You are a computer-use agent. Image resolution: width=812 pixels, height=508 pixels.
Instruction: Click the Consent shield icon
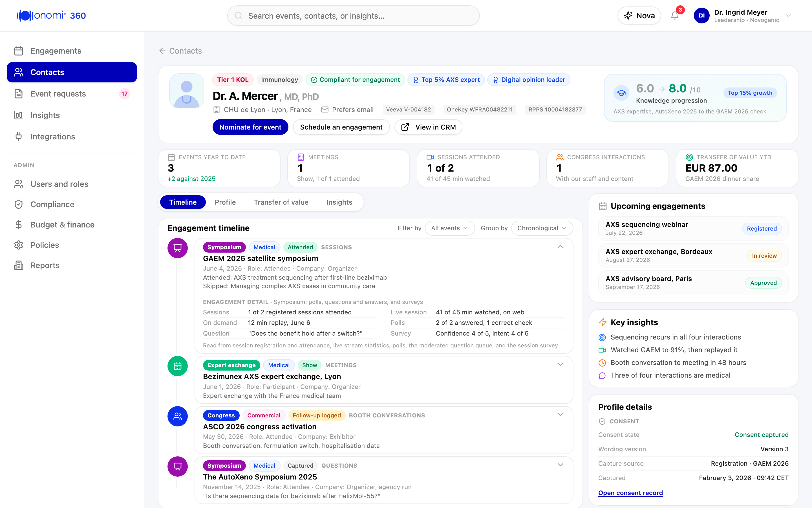click(x=602, y=421)
